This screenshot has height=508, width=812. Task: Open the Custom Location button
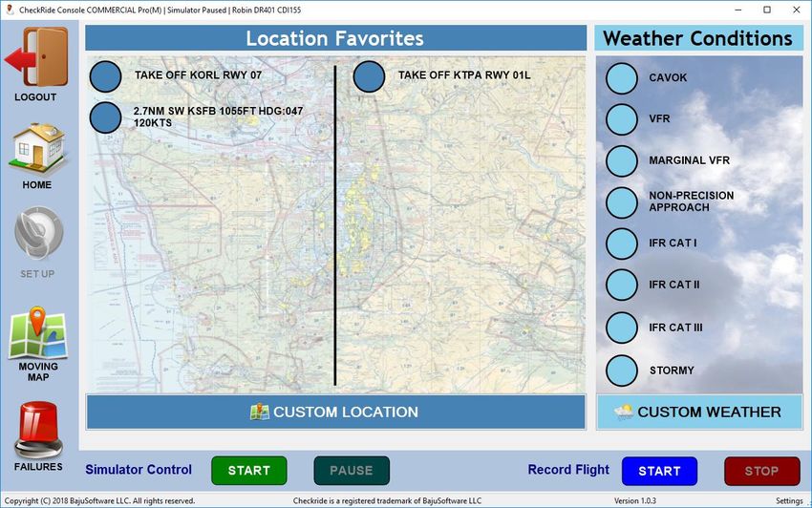coord(335,412)
